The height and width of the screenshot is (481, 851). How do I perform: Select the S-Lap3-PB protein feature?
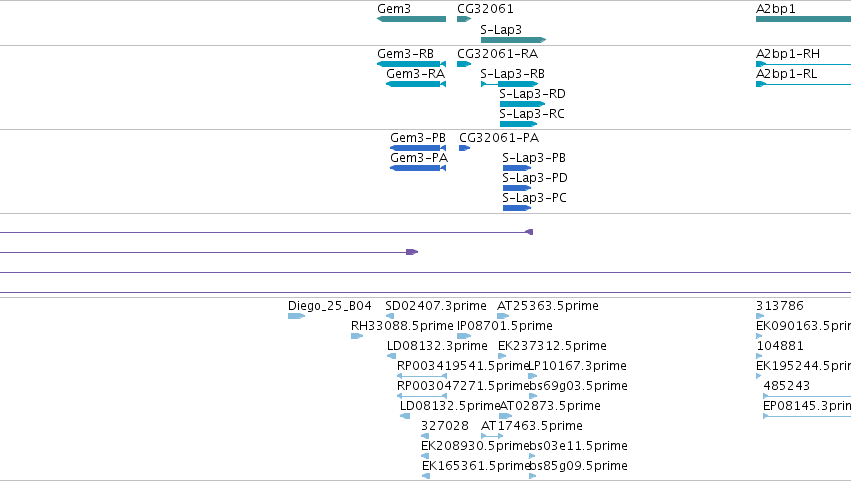coord(517,168)
